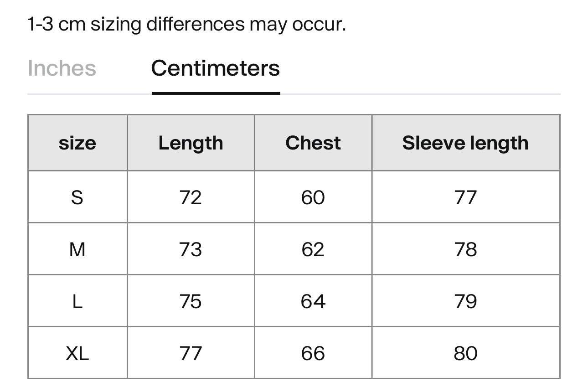
Task: Click Sleeve length value 79 for L
Action: tap(465, 301)
